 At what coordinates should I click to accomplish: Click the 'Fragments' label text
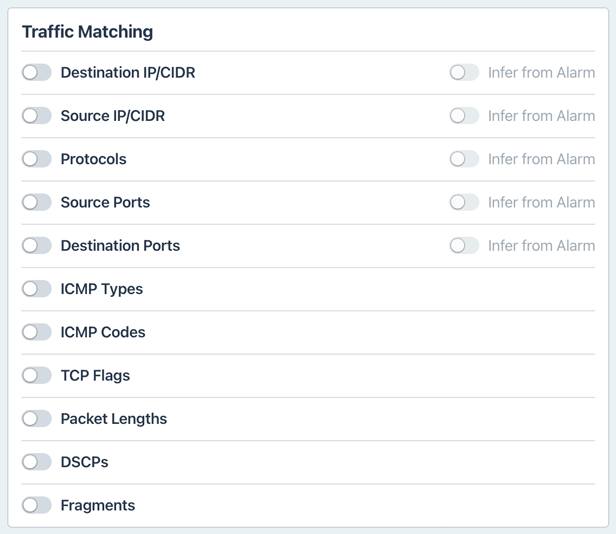[97, 505]
